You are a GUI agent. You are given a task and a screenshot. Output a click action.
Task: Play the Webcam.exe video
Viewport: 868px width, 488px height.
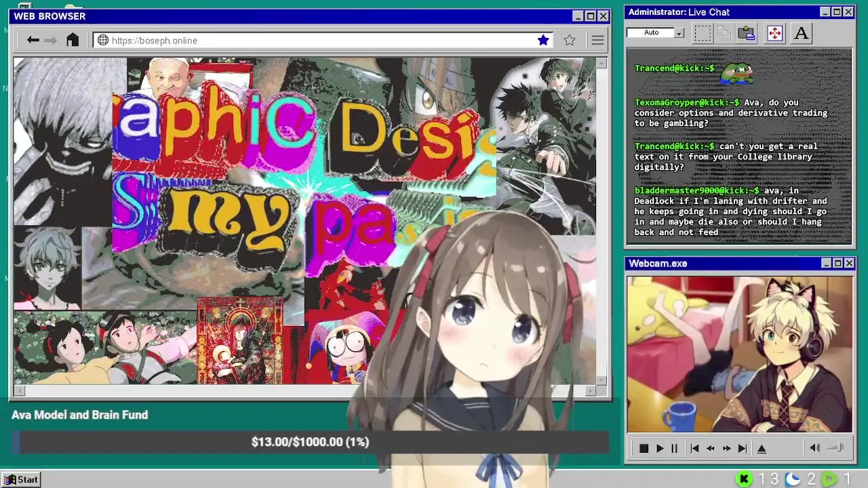click(x=660, y=448)
